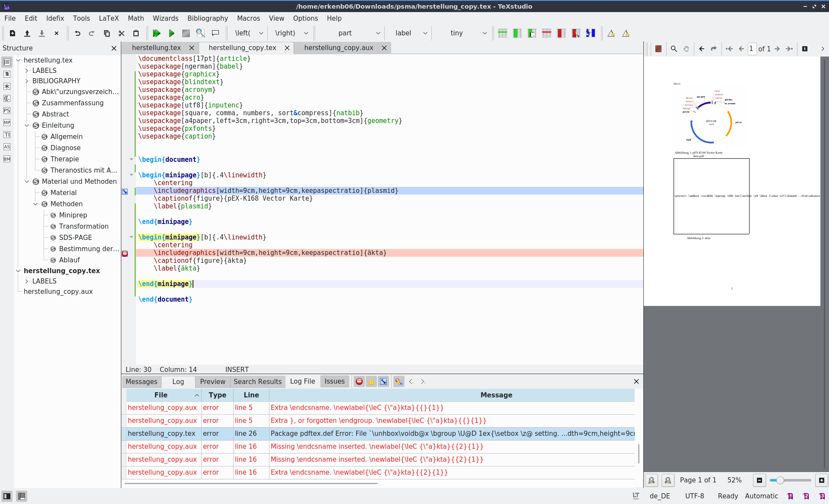
Task: Open the Search Results tab
Action: point(257,381)
